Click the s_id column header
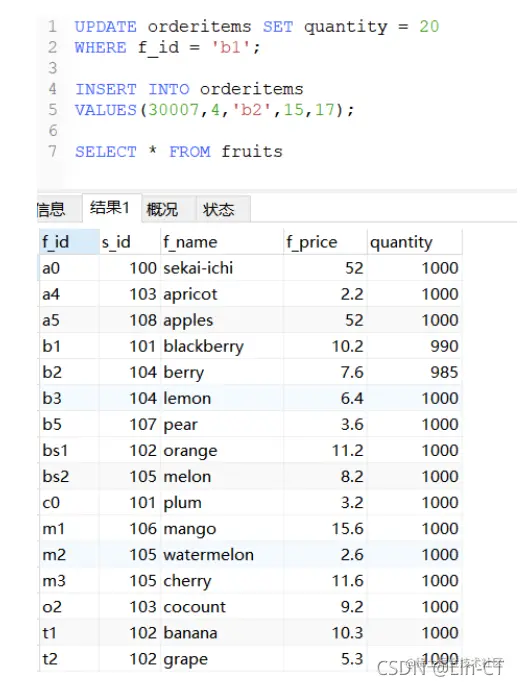Screen dimensions: 520x686 click(x=130, y=242)
